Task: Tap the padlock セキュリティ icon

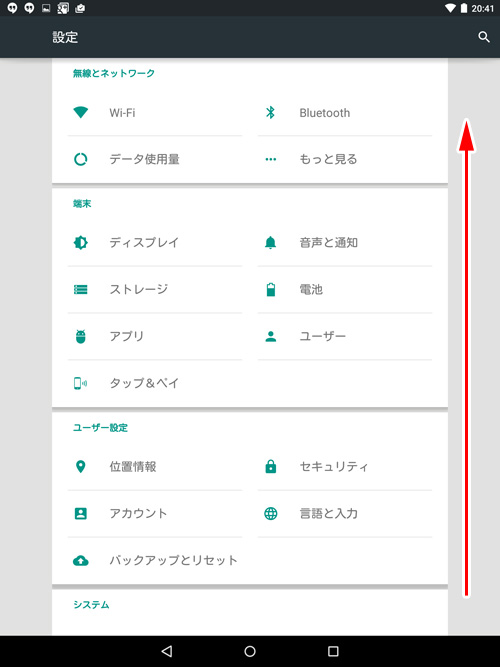Action: [x=271, y=467]
